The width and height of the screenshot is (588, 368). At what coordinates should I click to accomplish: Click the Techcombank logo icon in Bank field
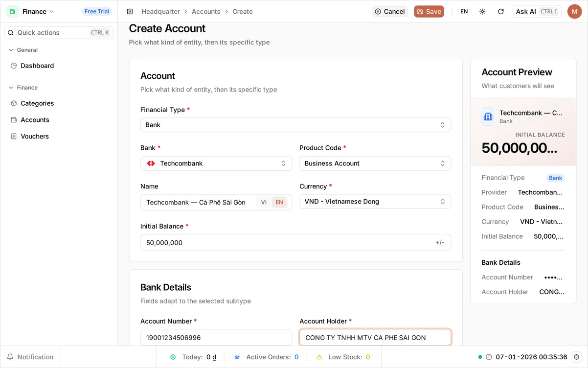coord(151,163)
